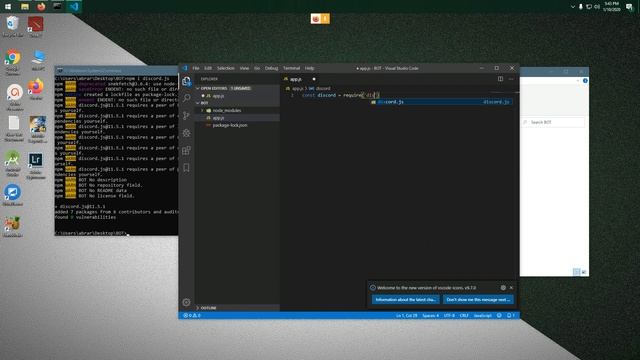Collapse the BOT folder section

point(238,103)
